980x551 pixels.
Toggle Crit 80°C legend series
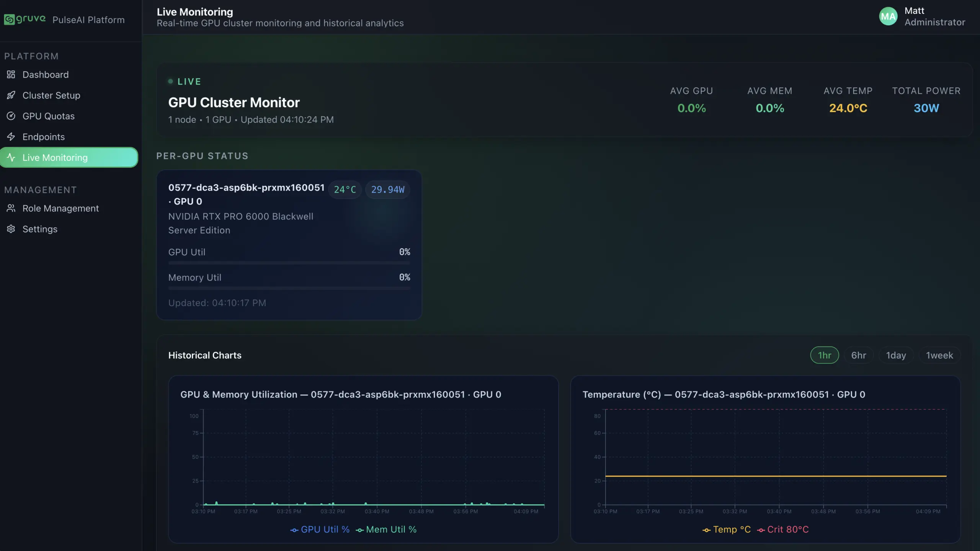pyautogui.click(x=783, y=529)
